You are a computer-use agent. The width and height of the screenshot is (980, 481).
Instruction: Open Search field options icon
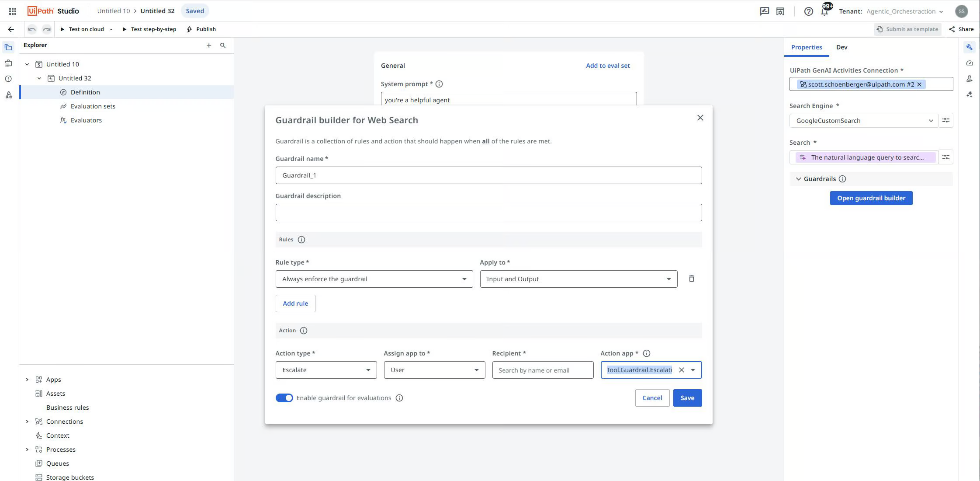pos(946,157)
